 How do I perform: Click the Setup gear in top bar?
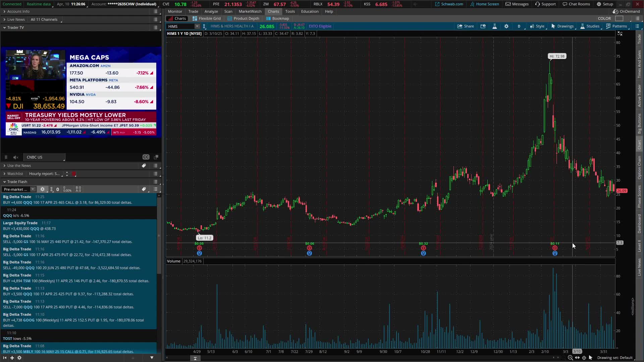pyautogui.click(x=604, y=4)
